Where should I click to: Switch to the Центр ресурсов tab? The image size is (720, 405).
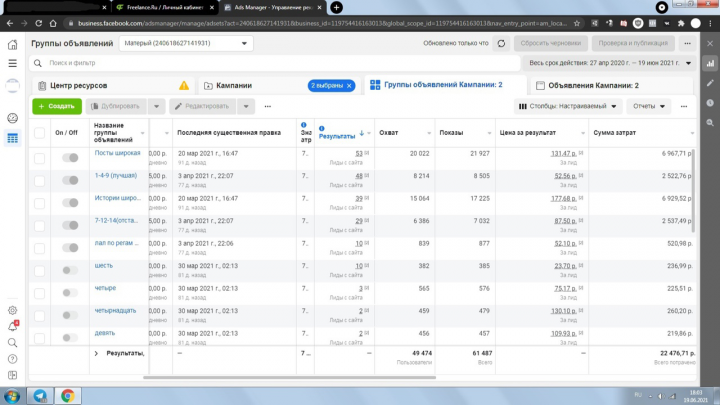click(x=112, y=85)
